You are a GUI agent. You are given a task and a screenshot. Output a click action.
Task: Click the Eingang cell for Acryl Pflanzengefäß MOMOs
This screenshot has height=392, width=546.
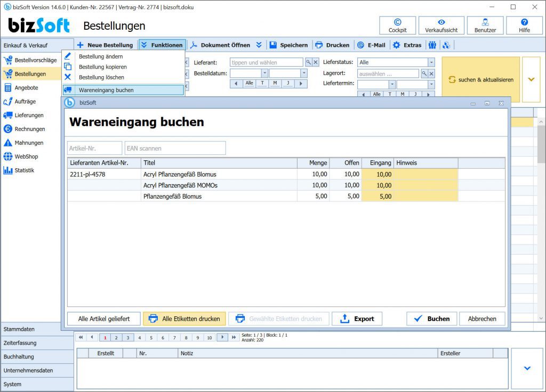pos(378,185)
